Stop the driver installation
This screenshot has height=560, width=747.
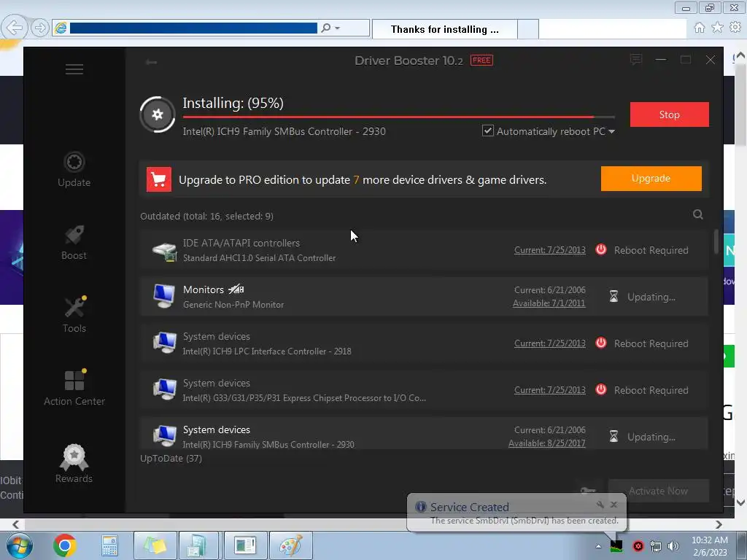tap(670, 114)
